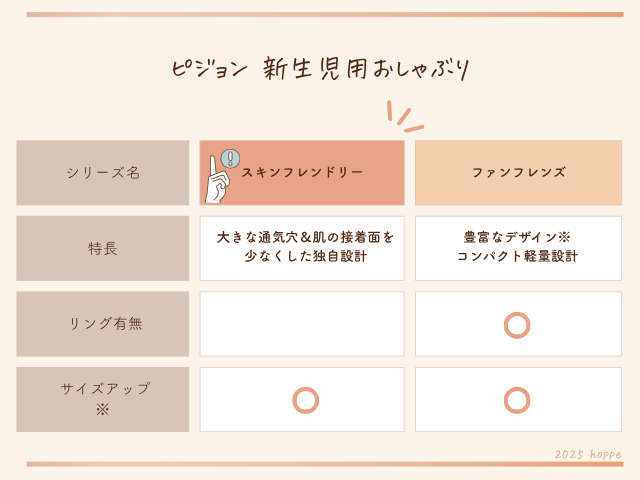Screen dimensions: 640x480
Task: Click the spark lines above the Skin Friendly header
Action: (404, 116)
